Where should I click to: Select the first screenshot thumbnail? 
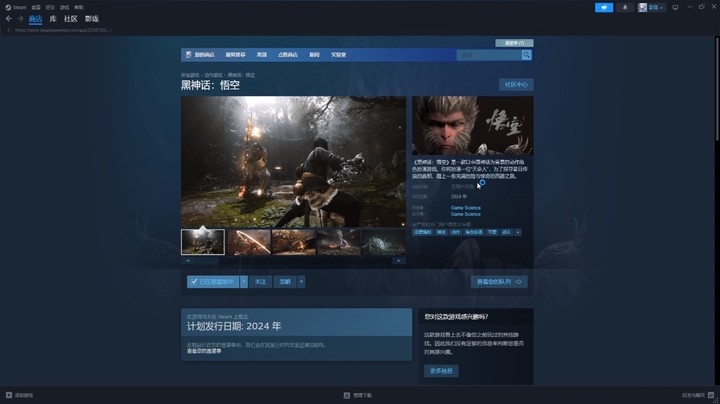[203, 242]
